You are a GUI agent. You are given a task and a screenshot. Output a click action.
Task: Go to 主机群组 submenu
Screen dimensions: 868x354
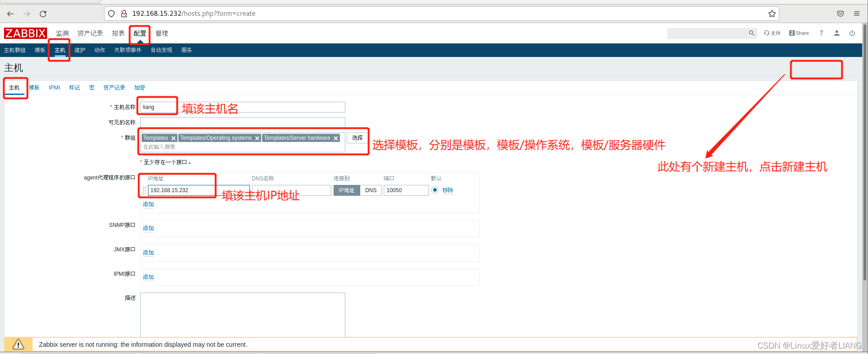pos(14,50)
